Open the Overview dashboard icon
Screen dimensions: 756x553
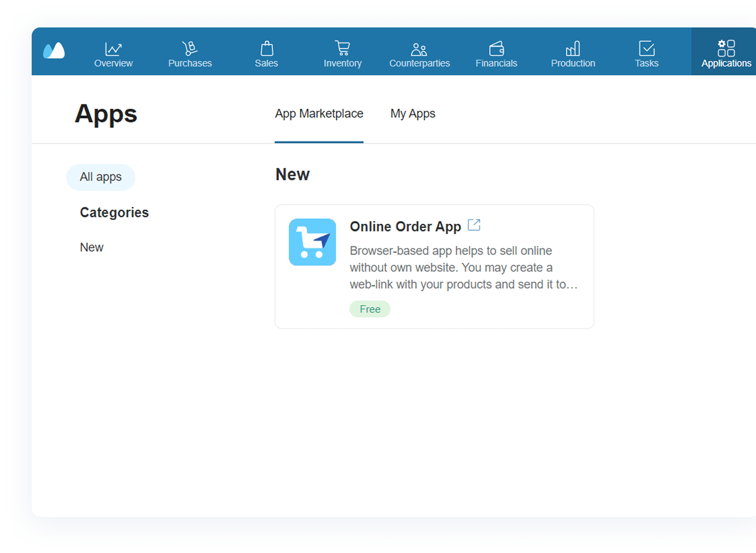[113, 48]
